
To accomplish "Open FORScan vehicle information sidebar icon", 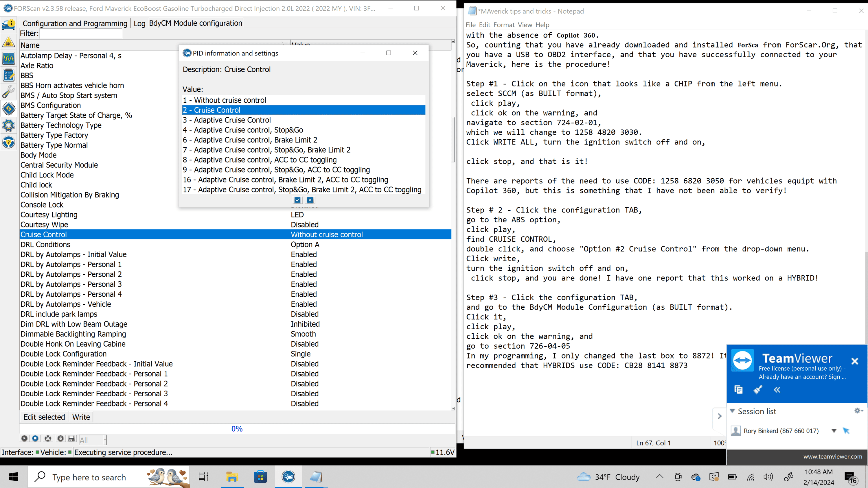I will tap(8, 24).
